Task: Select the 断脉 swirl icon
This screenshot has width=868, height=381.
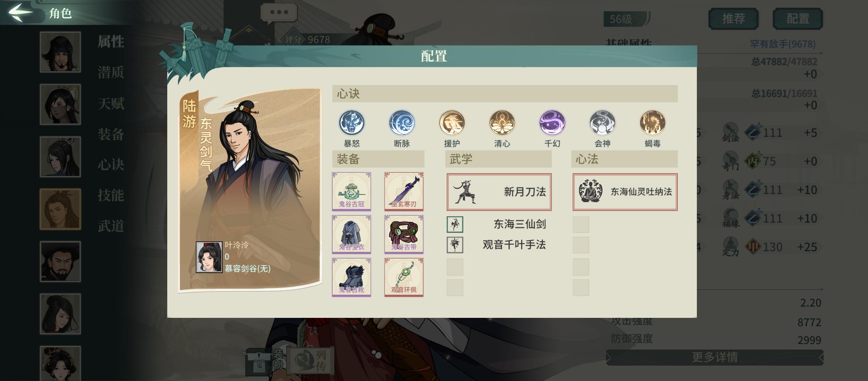Action: coord(402,123)
